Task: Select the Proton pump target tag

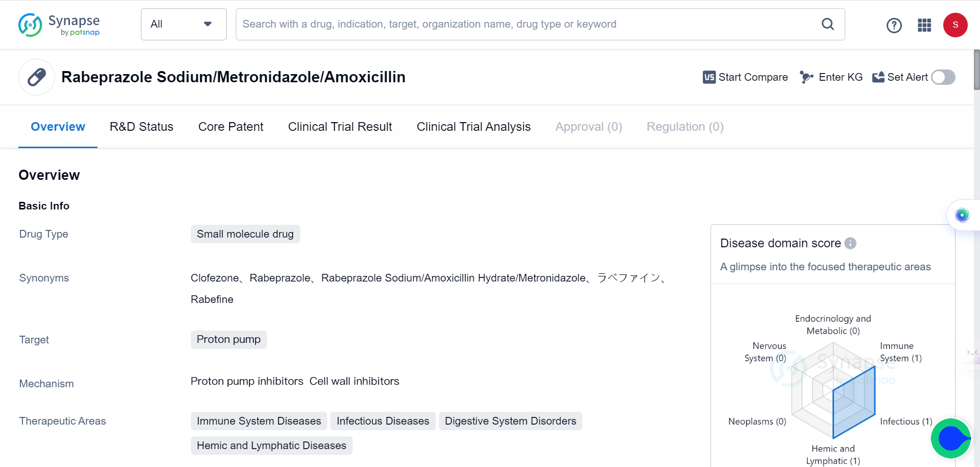Action: click(229, 340)
